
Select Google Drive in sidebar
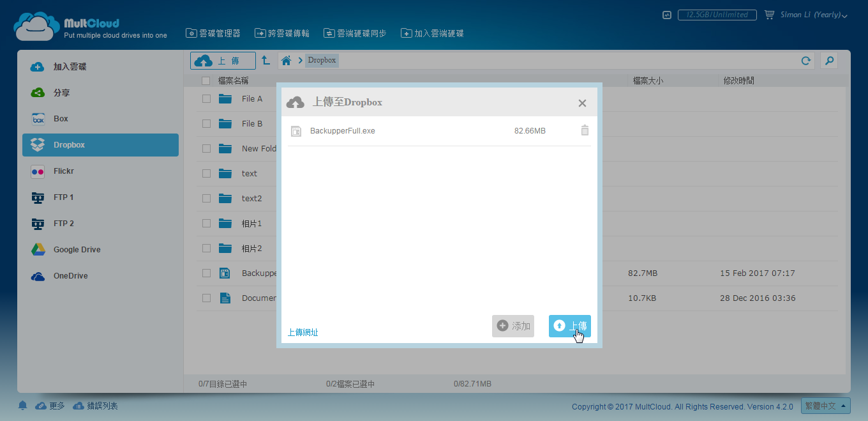[x=100, y=250]
